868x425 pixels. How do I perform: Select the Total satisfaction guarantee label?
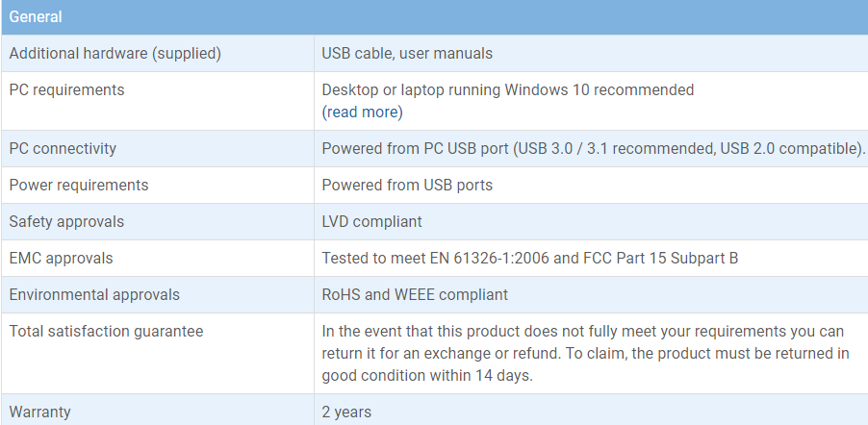(x=106, y=332)
